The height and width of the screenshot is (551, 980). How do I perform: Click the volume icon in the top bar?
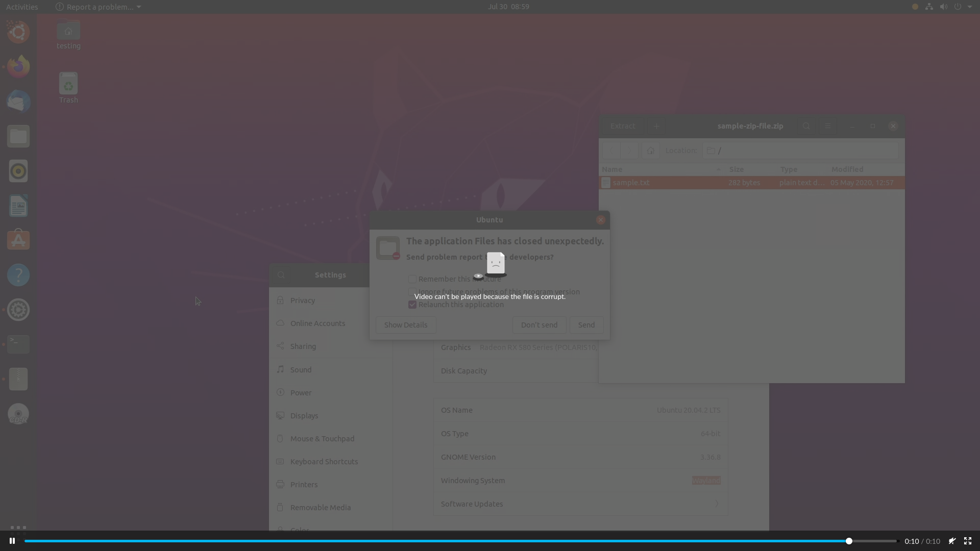[x=943, y=7]
